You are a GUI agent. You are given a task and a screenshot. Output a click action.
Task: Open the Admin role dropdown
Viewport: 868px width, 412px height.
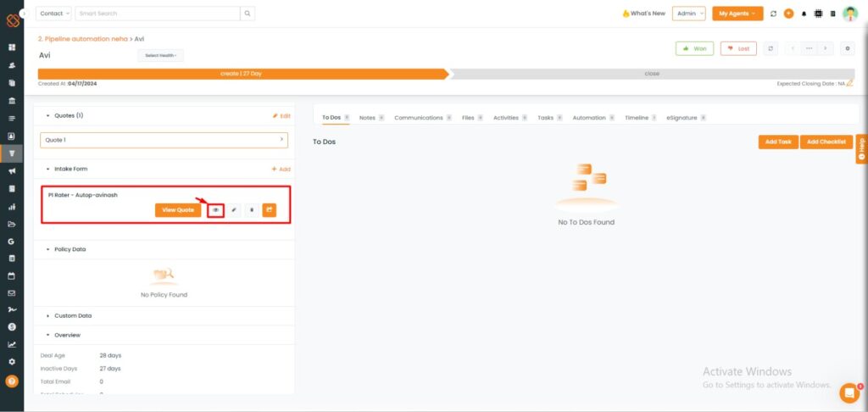click(688, 14)
